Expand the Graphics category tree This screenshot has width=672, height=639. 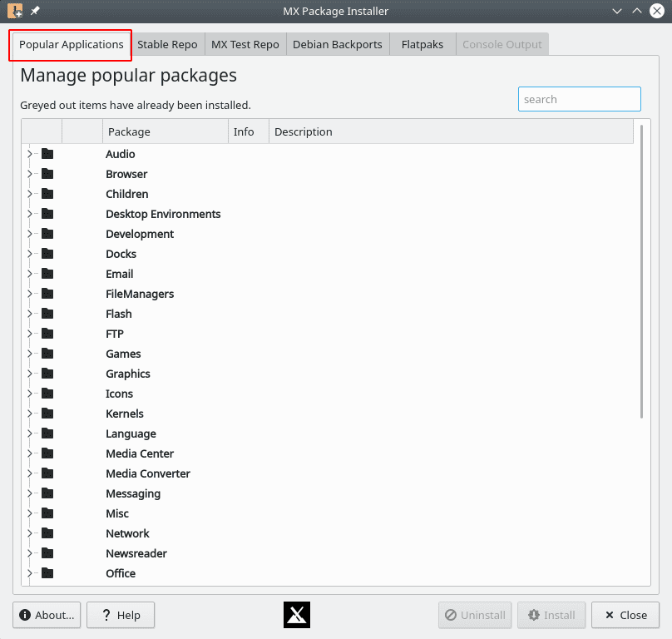coord(31,374)
